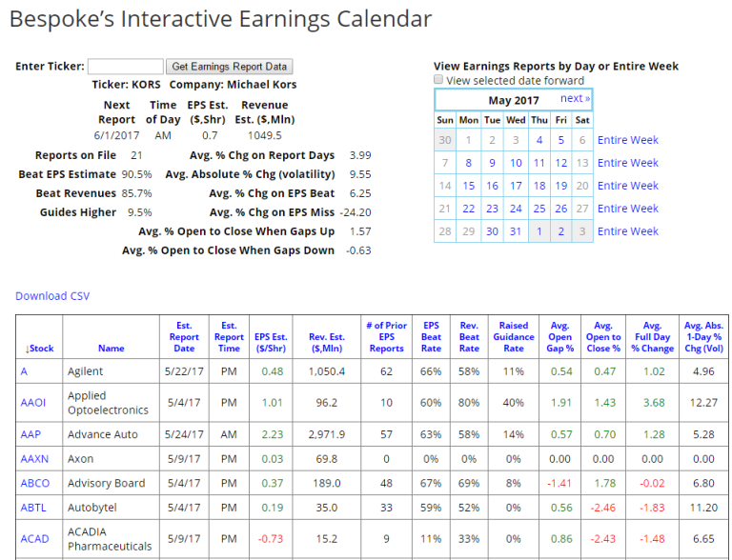Screen dimensions: 732x560
Task: Sort table by Est. Report Date column
Action: pos(184,337)
